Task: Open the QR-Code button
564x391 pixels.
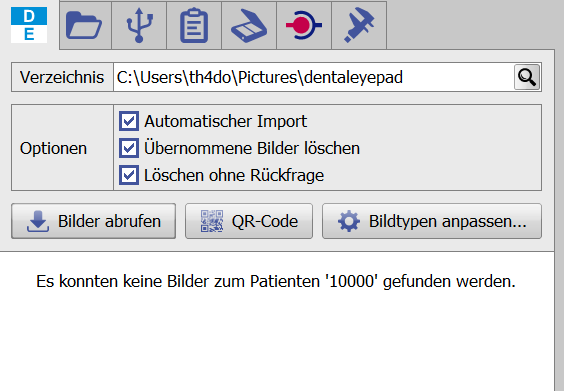Action: (249, 221)
